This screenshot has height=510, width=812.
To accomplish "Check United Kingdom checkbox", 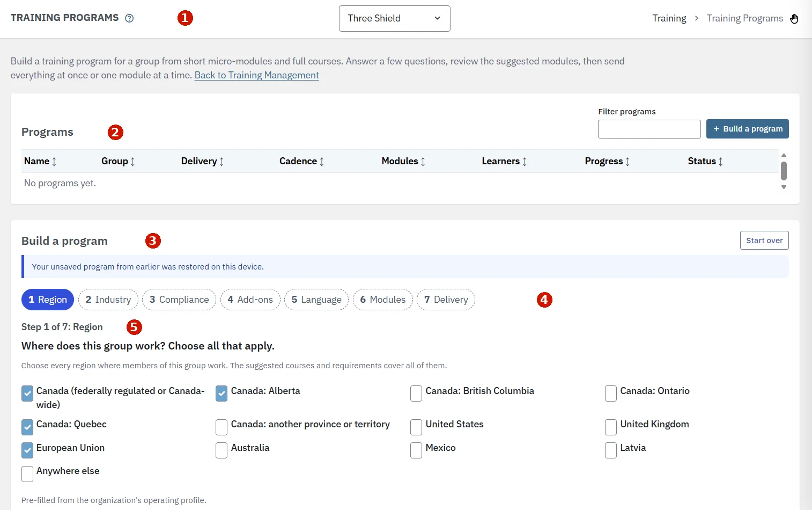I will click(x=611, y=427).
